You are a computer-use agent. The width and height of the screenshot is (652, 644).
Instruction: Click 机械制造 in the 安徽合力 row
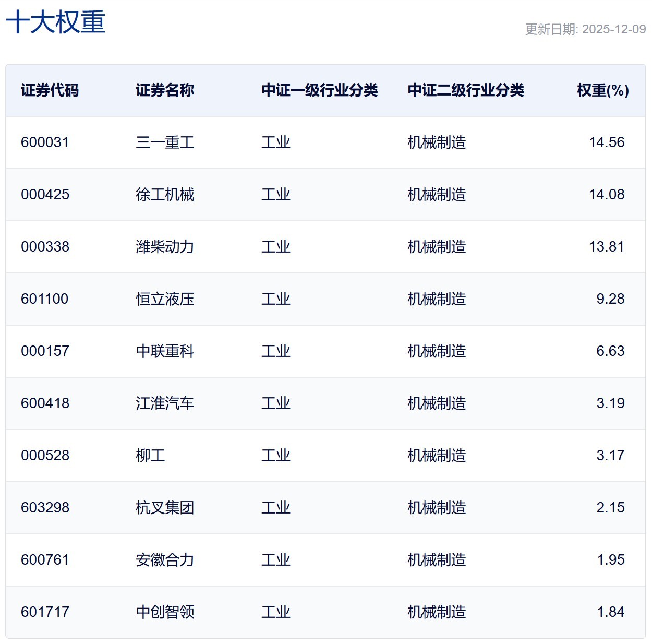coord(437,560)
